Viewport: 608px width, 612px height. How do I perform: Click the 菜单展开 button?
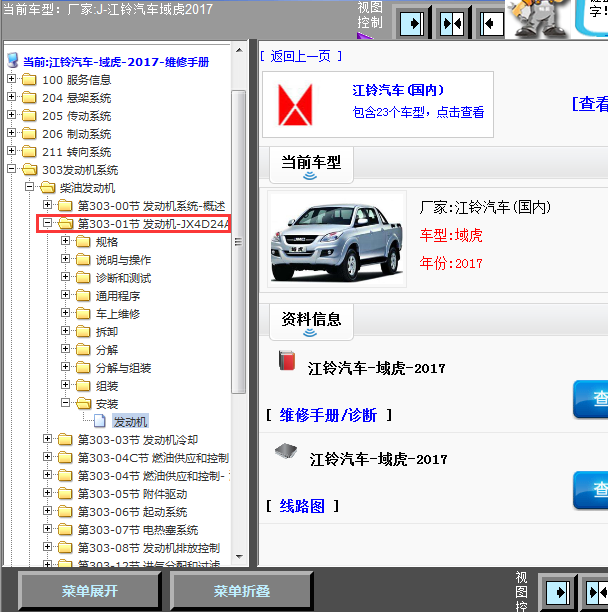(89, 591)
